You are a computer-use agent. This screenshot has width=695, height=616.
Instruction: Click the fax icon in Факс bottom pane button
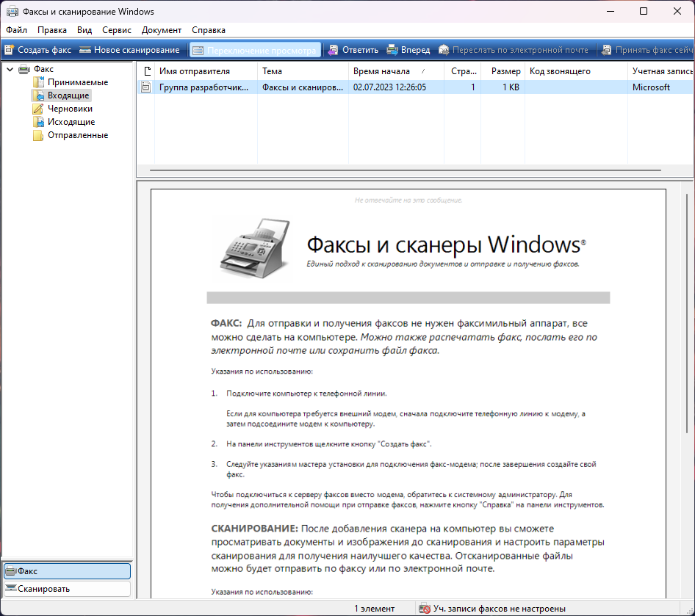[11, 571]
